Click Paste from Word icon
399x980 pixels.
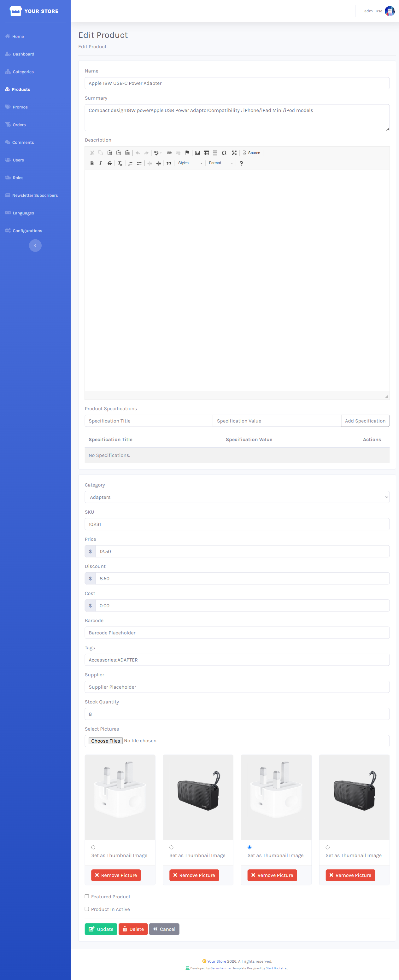(x=127, y=153)
